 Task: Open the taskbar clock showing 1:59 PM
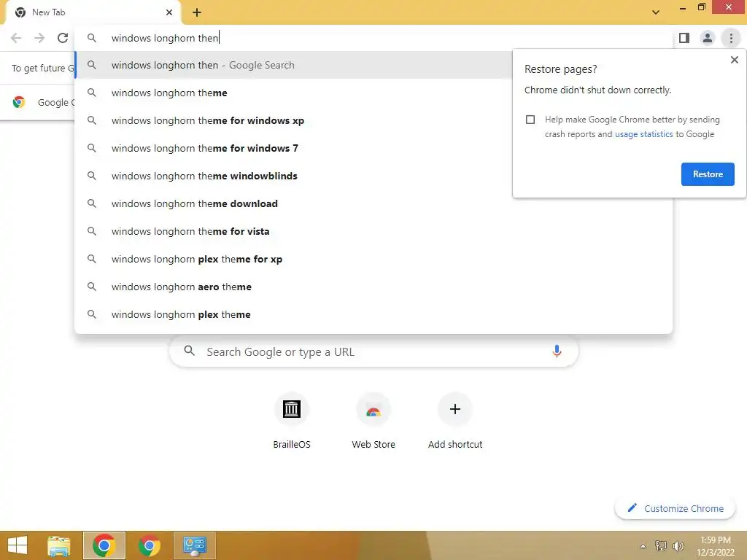[715, 545]
